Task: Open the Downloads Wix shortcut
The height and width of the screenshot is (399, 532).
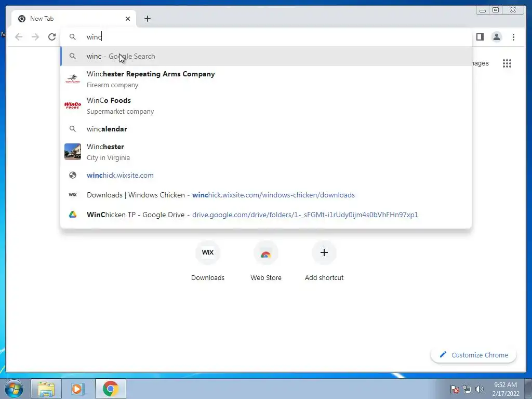Action: [208, 261]
